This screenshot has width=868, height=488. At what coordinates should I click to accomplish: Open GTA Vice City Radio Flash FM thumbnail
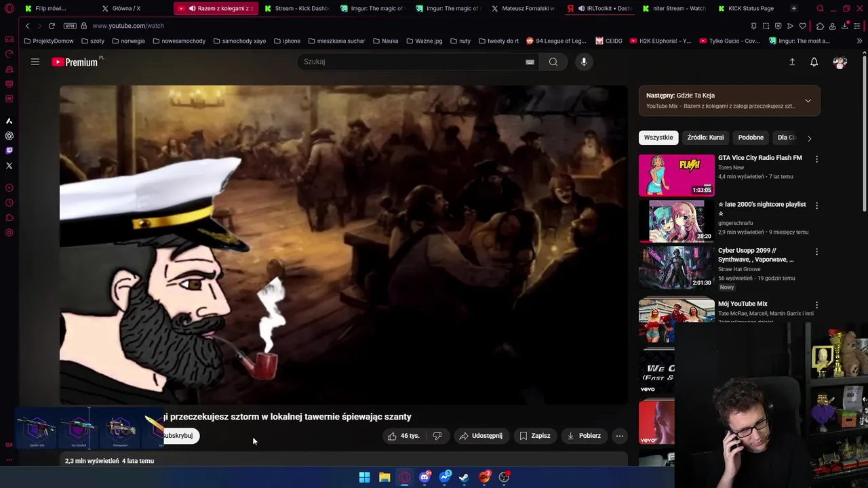click(677, 175)
